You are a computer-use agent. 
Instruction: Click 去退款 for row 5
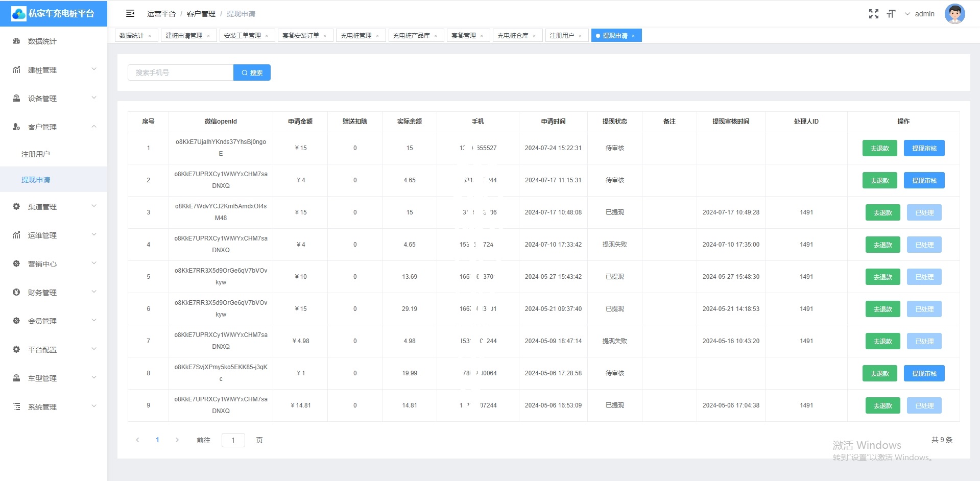coord(883,277)
